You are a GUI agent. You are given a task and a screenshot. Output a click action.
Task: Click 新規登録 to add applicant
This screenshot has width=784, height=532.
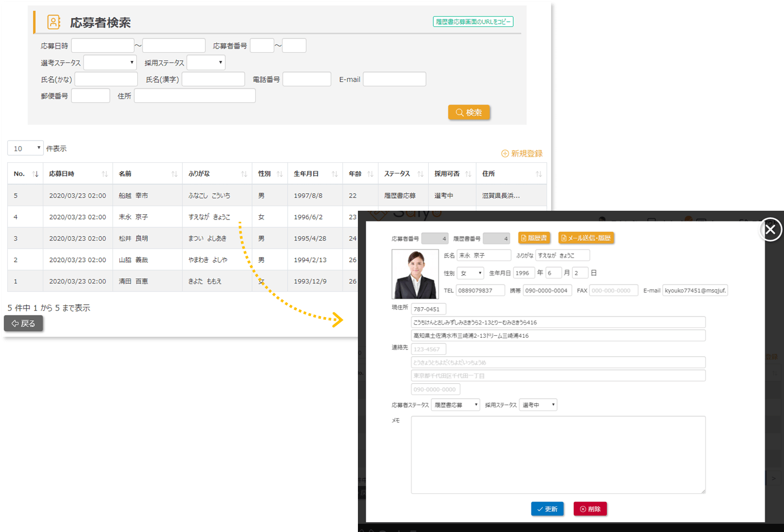522,153
